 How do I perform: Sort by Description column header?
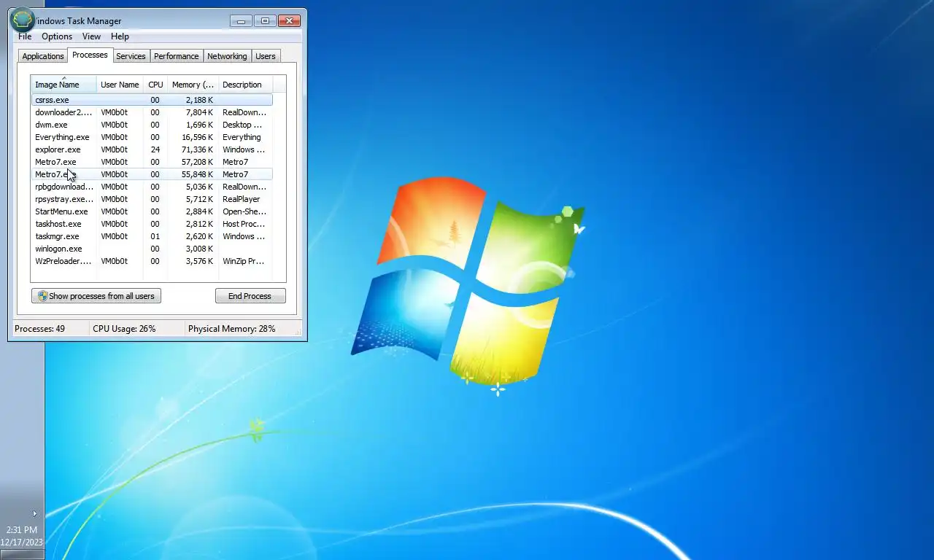click(x=245, y=85)
